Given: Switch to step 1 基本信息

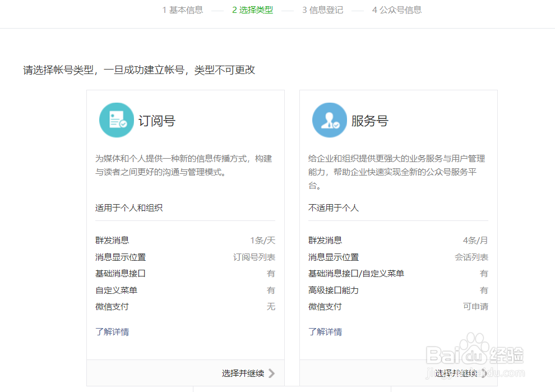Looking at the screenshot, I should click(x=182, y=10).
